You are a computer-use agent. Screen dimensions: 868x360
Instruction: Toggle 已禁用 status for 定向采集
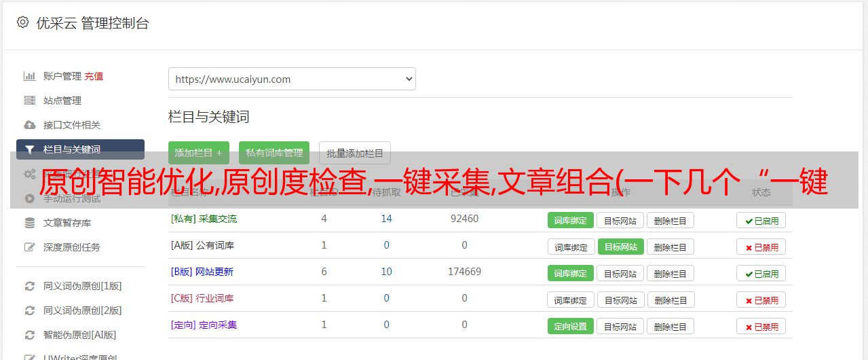tap(761, 326)
